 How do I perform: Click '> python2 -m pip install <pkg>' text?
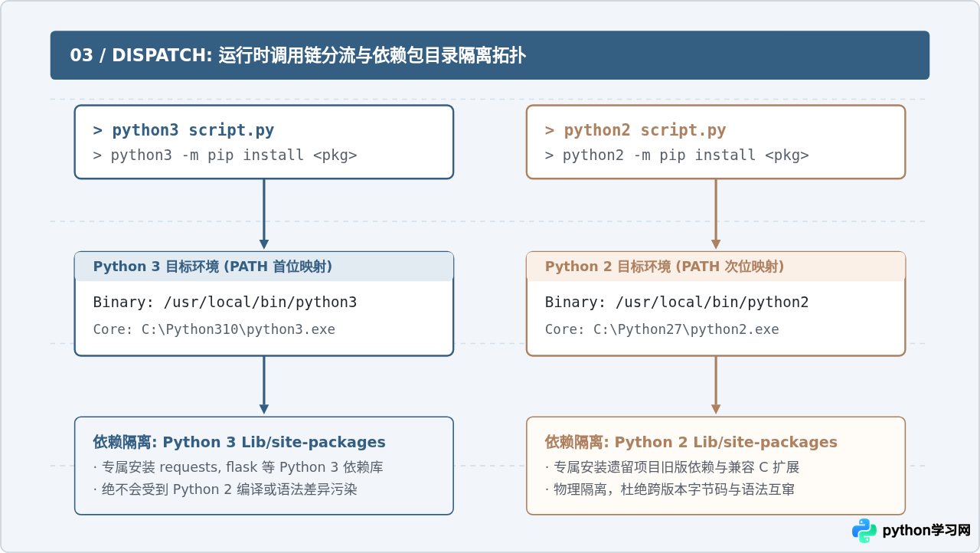(677, 155)
